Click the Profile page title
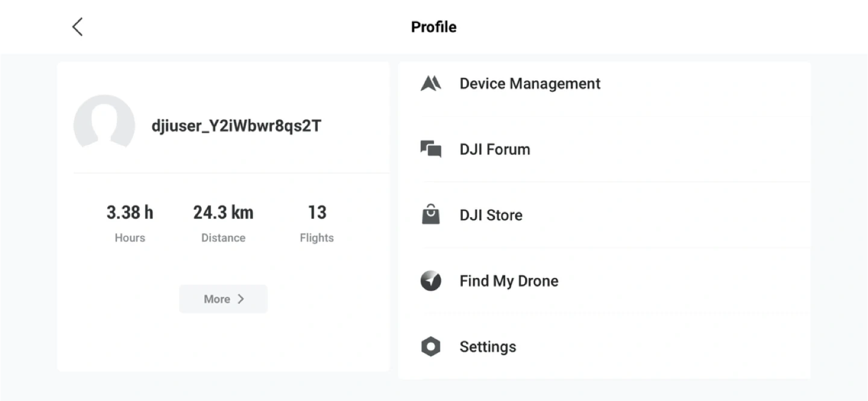Viewport: 868px width, 401px height. [x=433, y=27]
